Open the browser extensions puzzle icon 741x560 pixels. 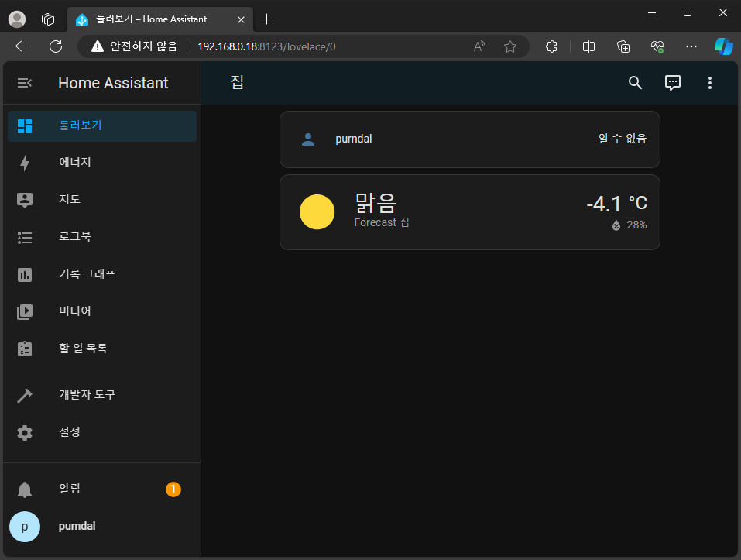(x=551, y=46)
